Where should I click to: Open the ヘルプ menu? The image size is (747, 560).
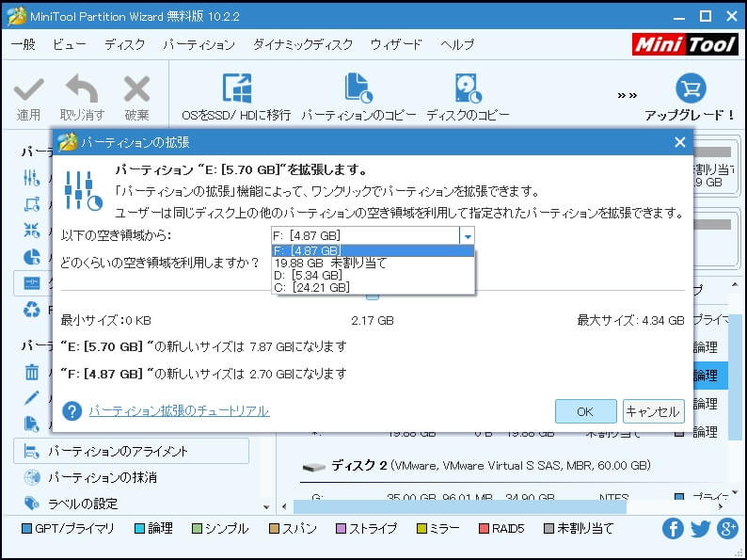pos(457,45)
